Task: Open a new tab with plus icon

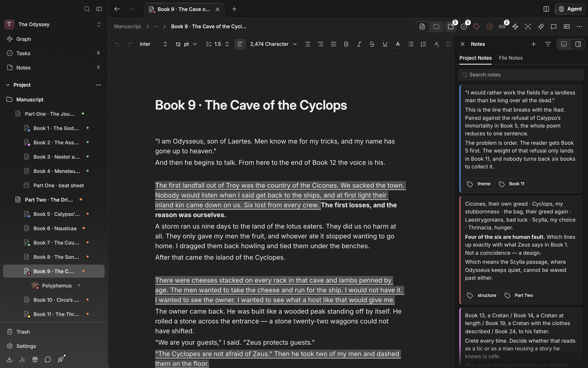Action: pos(234,9)
